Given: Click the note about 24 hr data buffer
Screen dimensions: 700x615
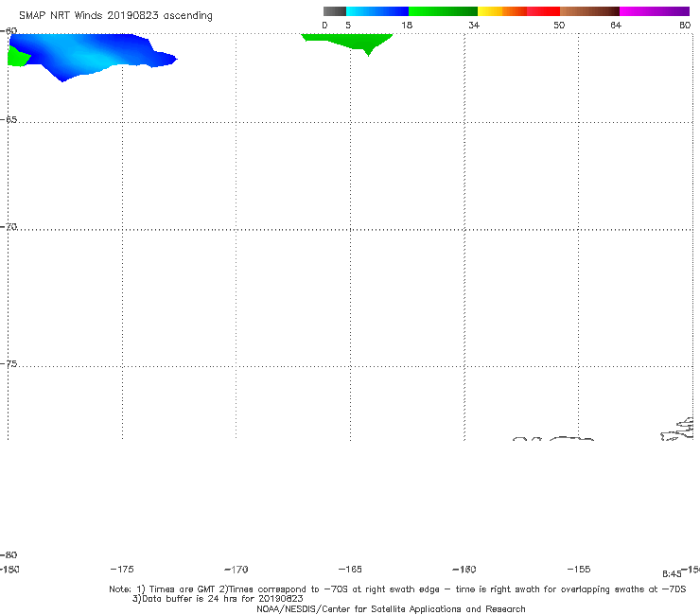Looking at the screenshot, I should coord(218,599).
